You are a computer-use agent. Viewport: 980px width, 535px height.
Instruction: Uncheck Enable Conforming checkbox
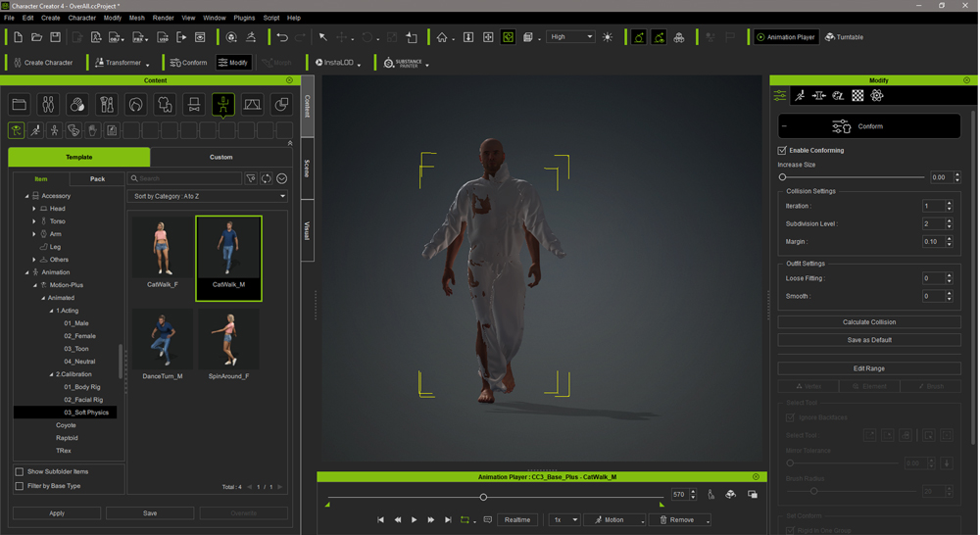pyautogui.click(x=782, y=151)
